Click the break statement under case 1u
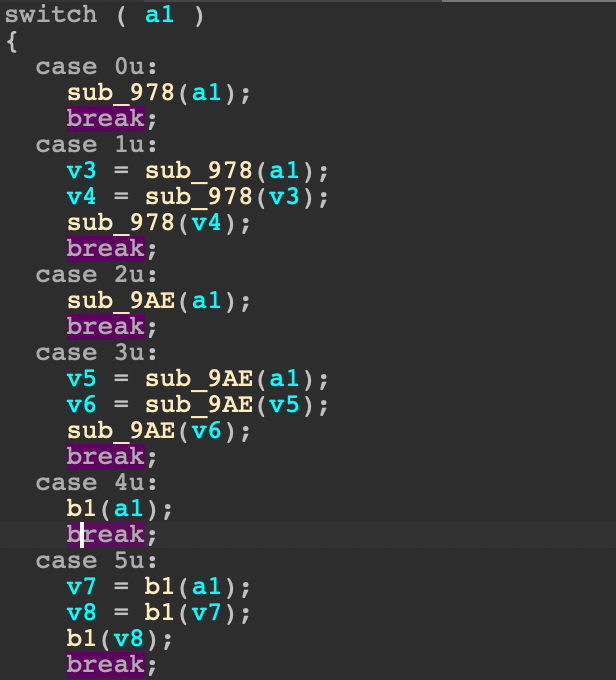This screenshot has height=680, width=616. point(106,248)
